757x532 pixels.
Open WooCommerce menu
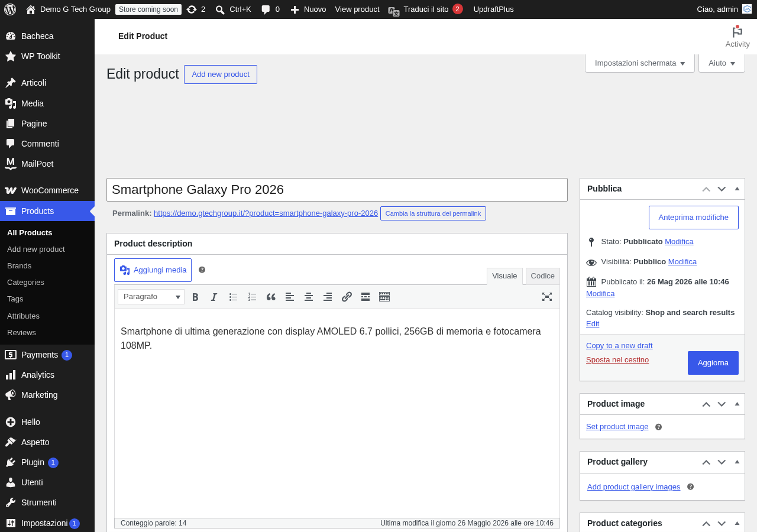(47, 190)
